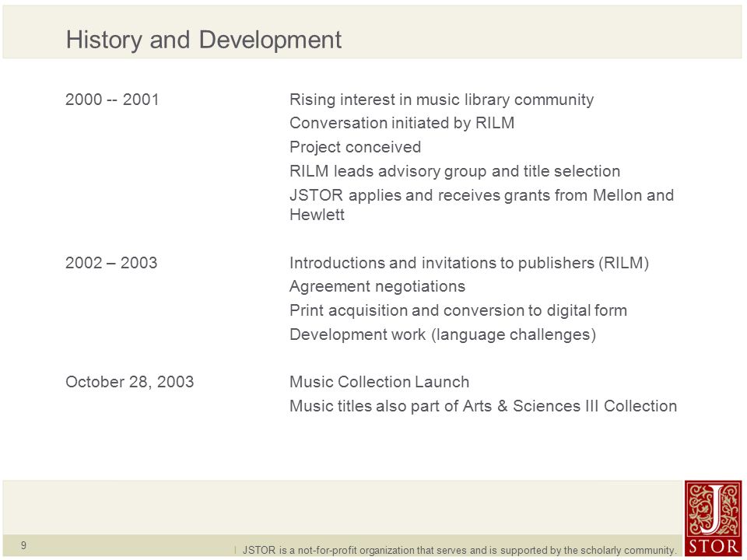Viewport: 747px width, 560px height.
Task: Click 'Print acquisition and conversion to digital form'
Action: click(458, 310)
